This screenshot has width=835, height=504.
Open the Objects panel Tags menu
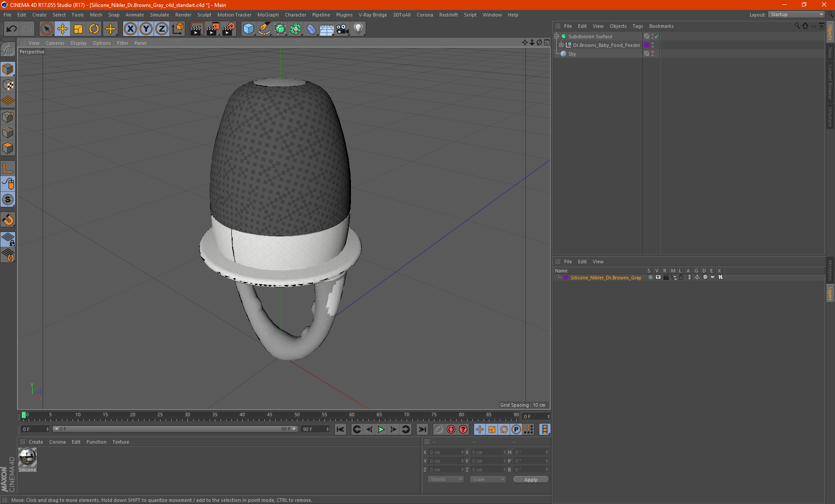[638, 26]
